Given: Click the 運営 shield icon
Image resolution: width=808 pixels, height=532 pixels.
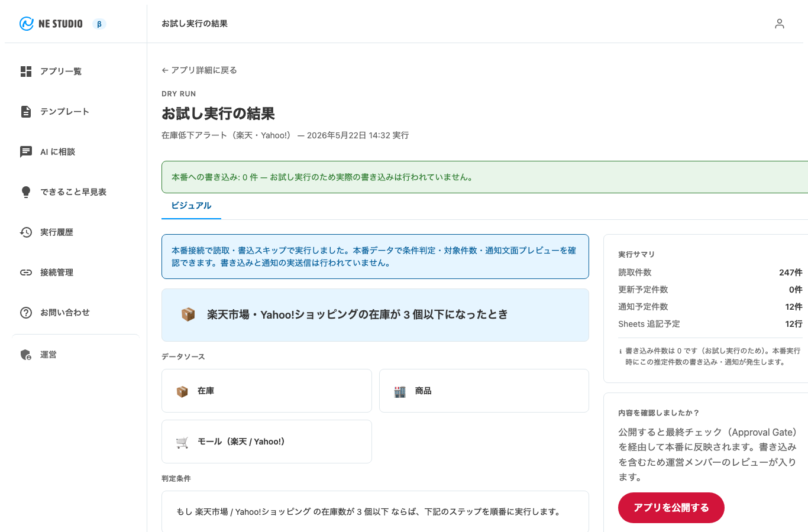Looking at the screenshot, I should coord(26,355).
